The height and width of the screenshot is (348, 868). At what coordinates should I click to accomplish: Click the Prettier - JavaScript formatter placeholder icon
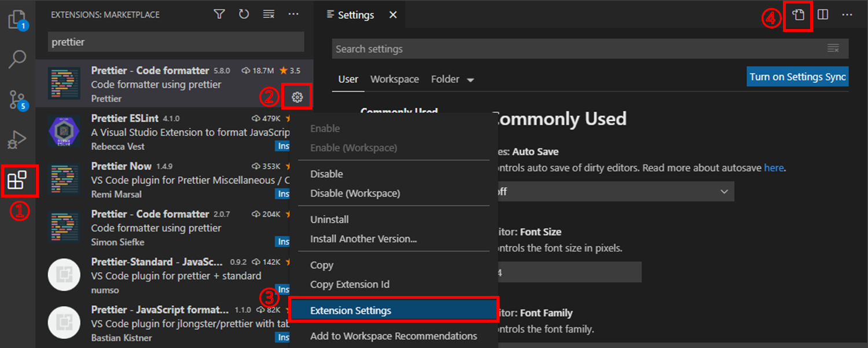[x=64, y=323]
